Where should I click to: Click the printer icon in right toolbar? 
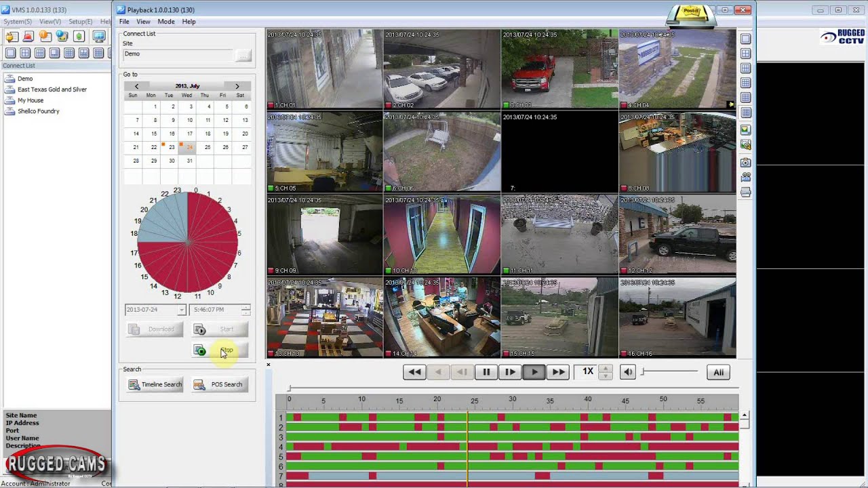pos(746,192)
